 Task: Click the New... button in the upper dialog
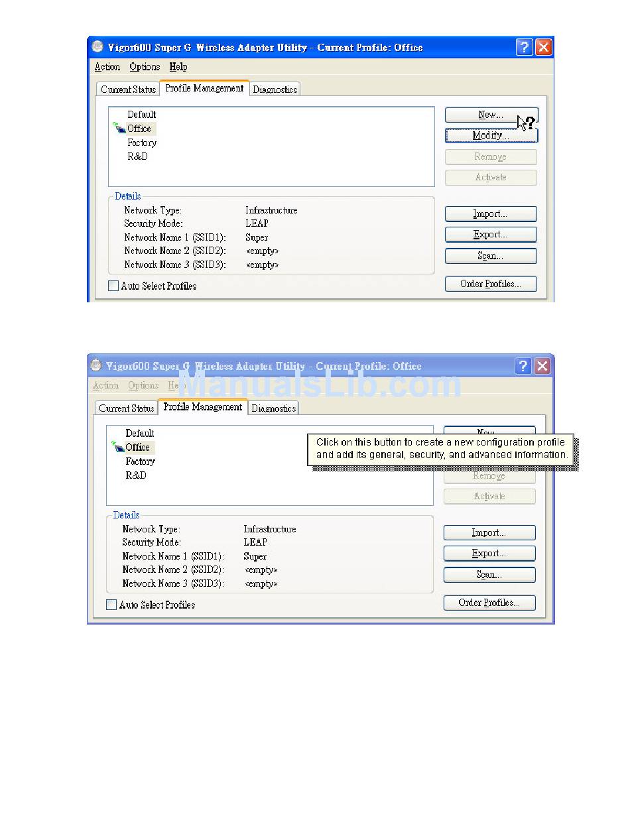coord(491,115)
